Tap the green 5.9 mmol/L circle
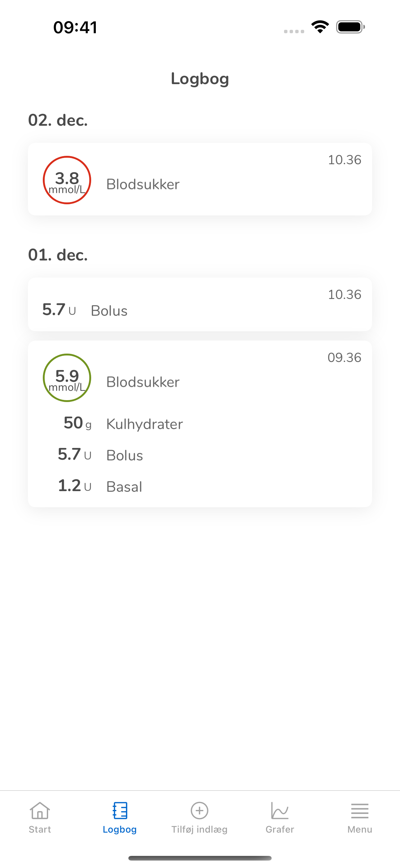 [x=67, y=378]
